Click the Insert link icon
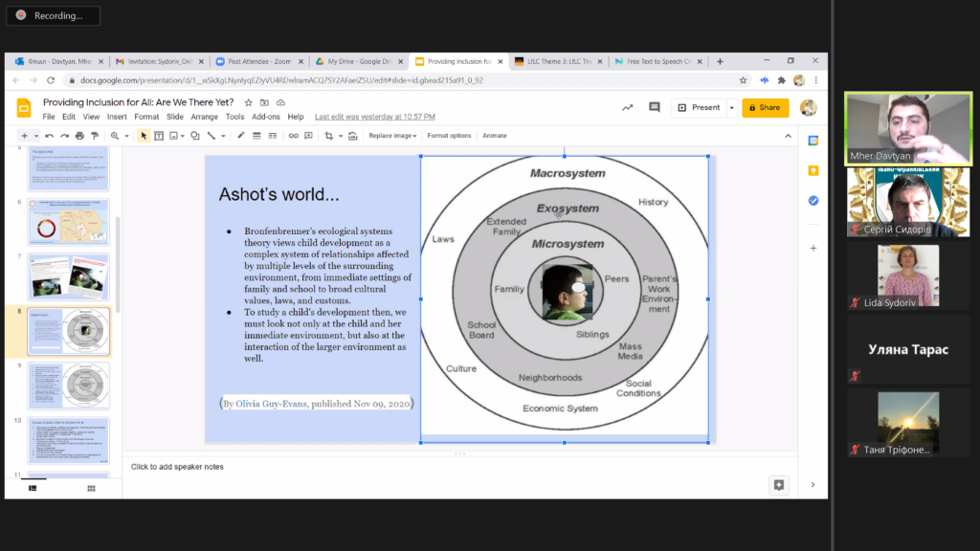 293,136
